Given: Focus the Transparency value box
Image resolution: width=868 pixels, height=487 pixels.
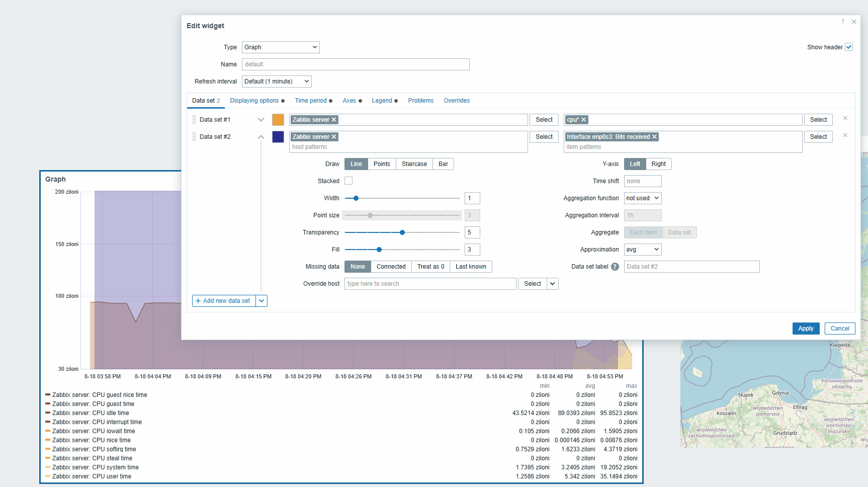Looking at the screenshot, I should [x=472, y=232].
